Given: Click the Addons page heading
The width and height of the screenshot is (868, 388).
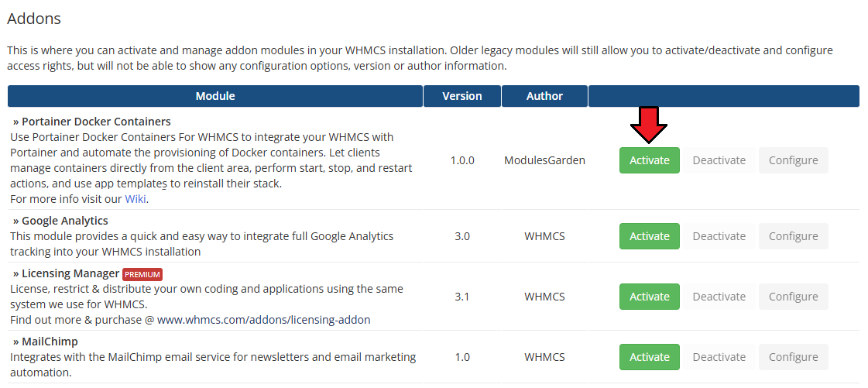Looking at the screenshot, I should (34, 19).
